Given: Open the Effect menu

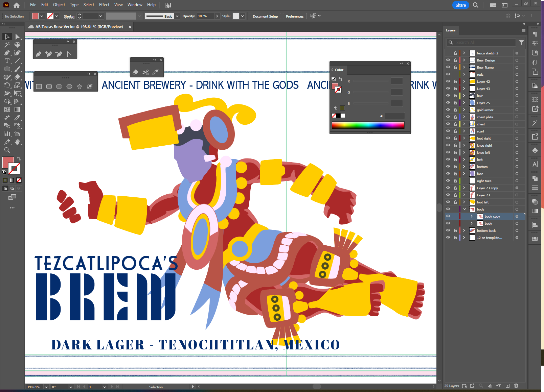Looking at the screenshot, I should (104, 5).
